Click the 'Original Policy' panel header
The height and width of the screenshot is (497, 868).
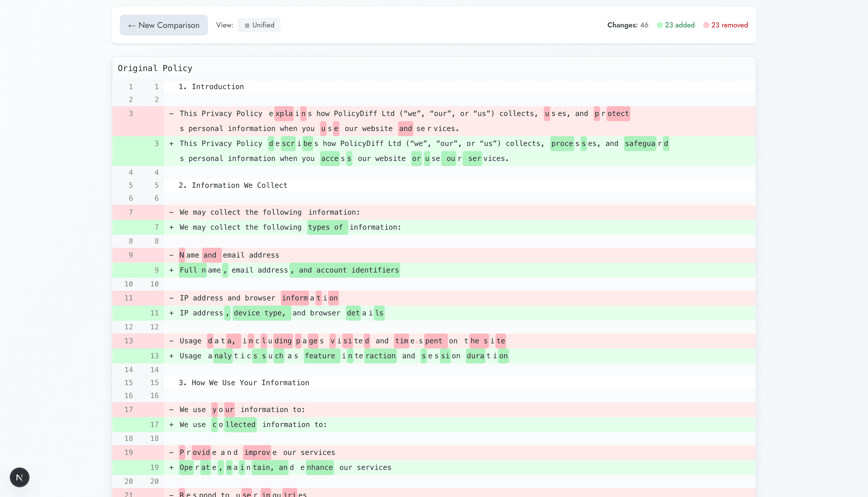tap(155, 68)
